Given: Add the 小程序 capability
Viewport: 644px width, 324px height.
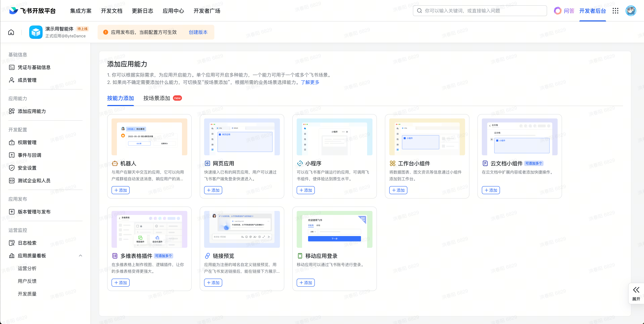Looking at the screenshot, I should [306, 190].
